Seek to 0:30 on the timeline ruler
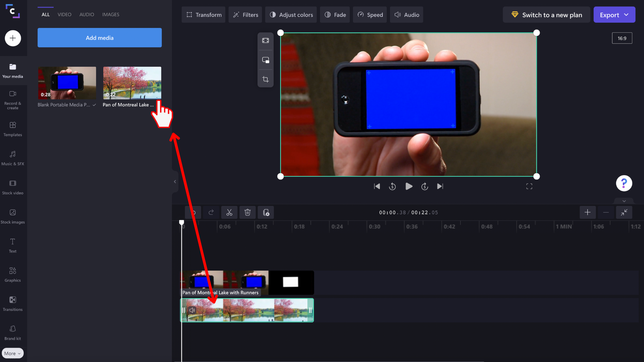The height and width of the screenshot is (362, 644). pos(375,227)
